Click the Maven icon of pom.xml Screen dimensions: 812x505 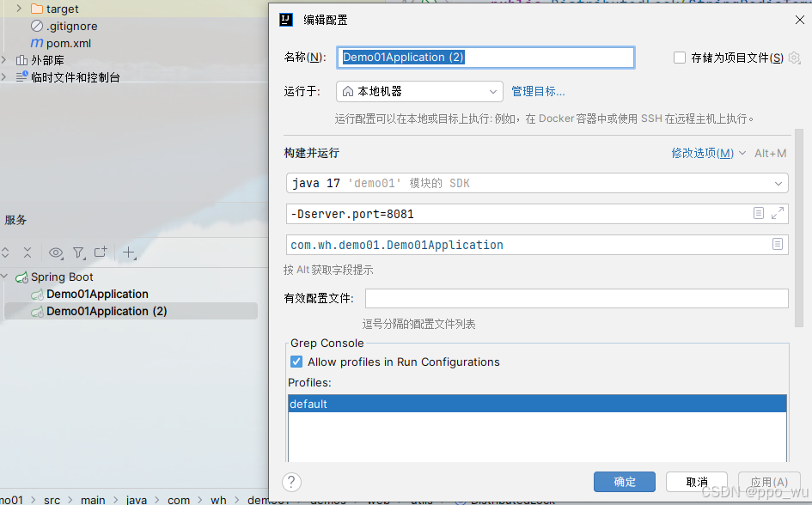coord(37,43)
